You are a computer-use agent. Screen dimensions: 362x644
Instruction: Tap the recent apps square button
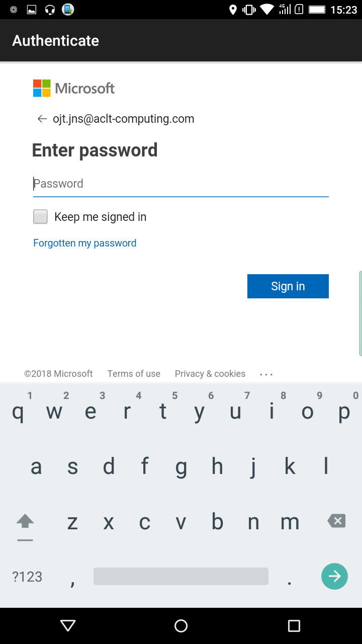coord(294,625)
